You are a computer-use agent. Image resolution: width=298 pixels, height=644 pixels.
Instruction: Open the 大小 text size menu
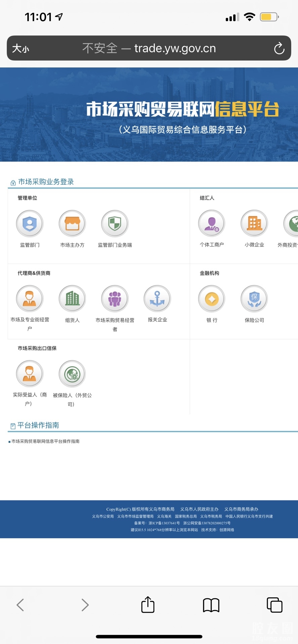[21, 49]
